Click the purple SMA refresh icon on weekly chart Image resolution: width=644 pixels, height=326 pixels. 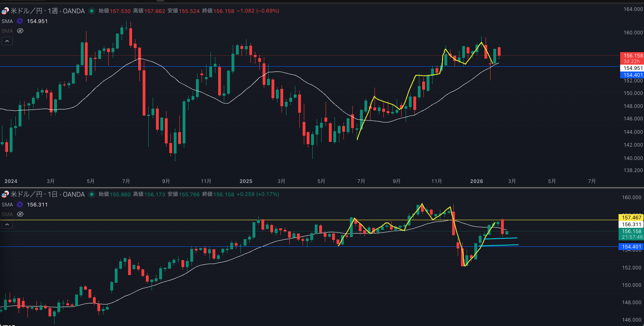click(20, 21)
